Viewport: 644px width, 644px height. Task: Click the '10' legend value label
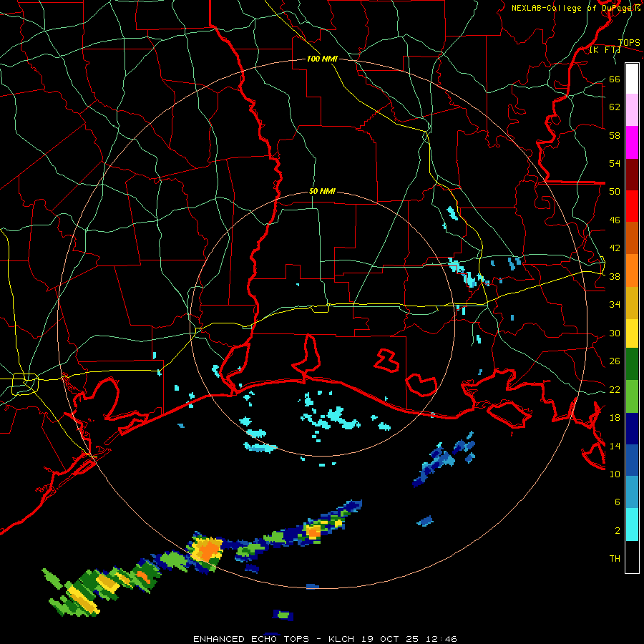pyautogui.click(x=615, y=474)
